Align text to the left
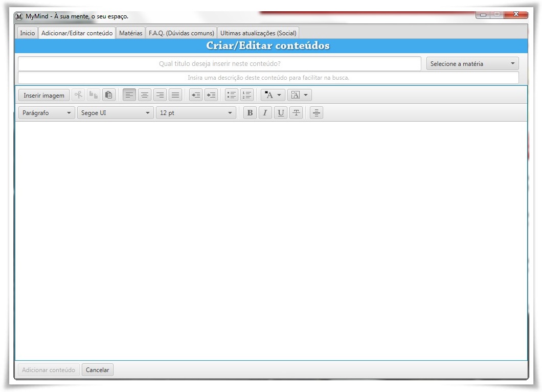Image resolution: width=542 pixels, height=392 pixels. tap(129, 95)
